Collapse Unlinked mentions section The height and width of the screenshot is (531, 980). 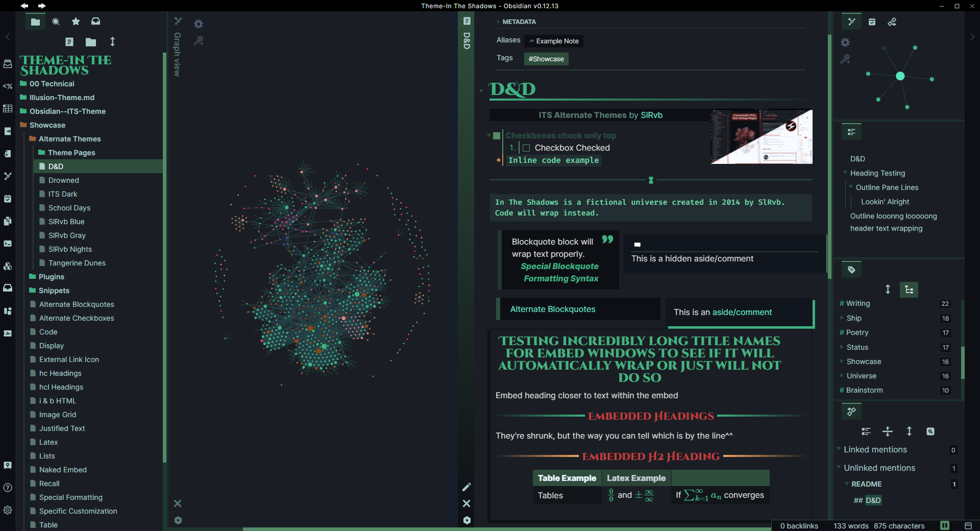(x=839, y=467)
